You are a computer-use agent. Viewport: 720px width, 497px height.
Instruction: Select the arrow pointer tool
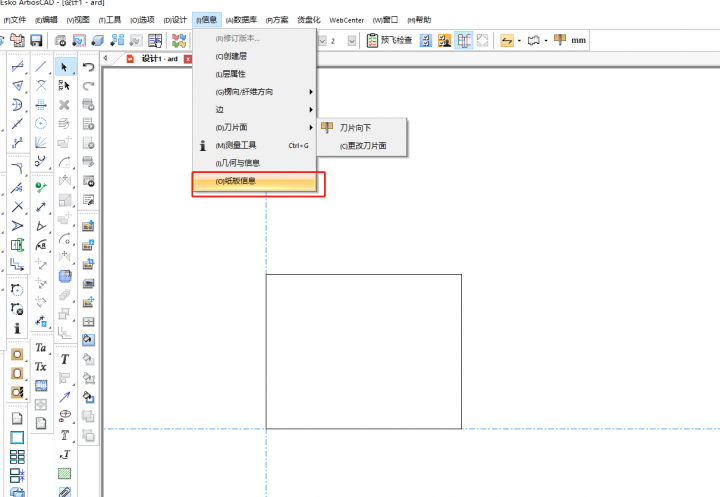pos(65,67)
